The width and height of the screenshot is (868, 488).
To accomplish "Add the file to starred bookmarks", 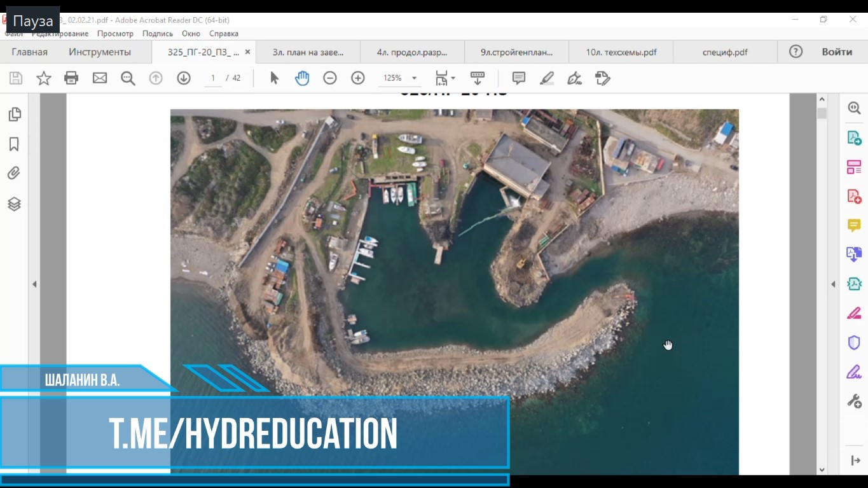I will click(x=43, y=78).
